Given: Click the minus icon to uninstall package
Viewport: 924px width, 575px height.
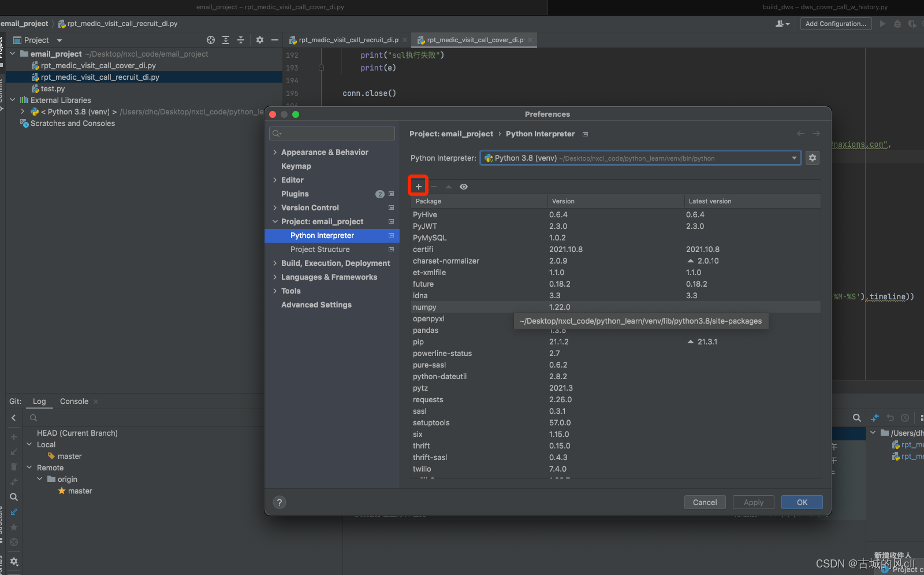Looking at the screenshot, I should [434, 187].
